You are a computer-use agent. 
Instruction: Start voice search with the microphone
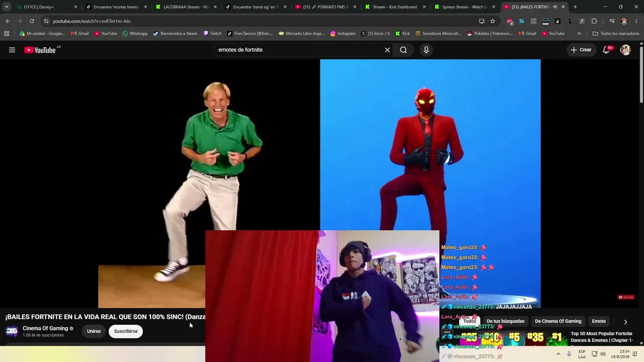[x=426, y=50]
